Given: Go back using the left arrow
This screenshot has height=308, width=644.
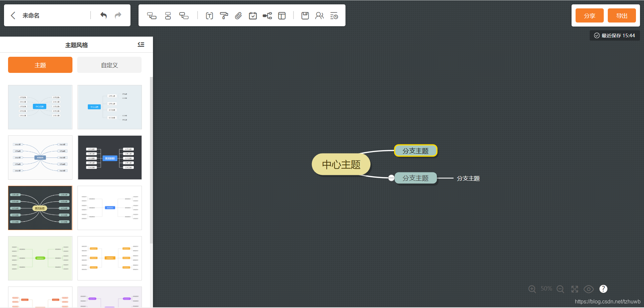Looking at the screenshot, I should (13, 15).
